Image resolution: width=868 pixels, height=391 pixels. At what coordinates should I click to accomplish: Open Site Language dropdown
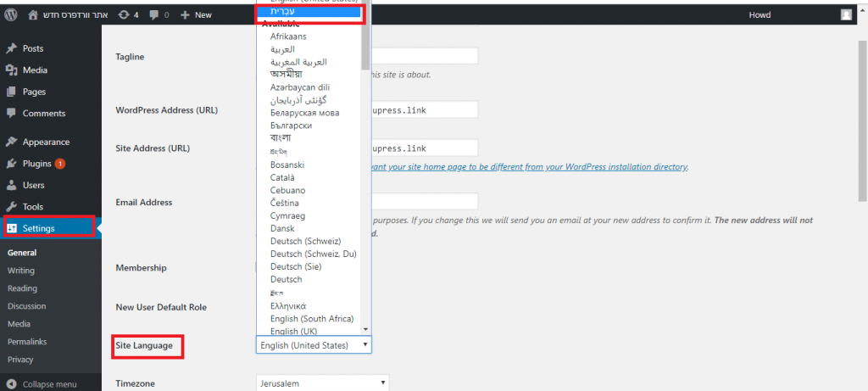314,345
